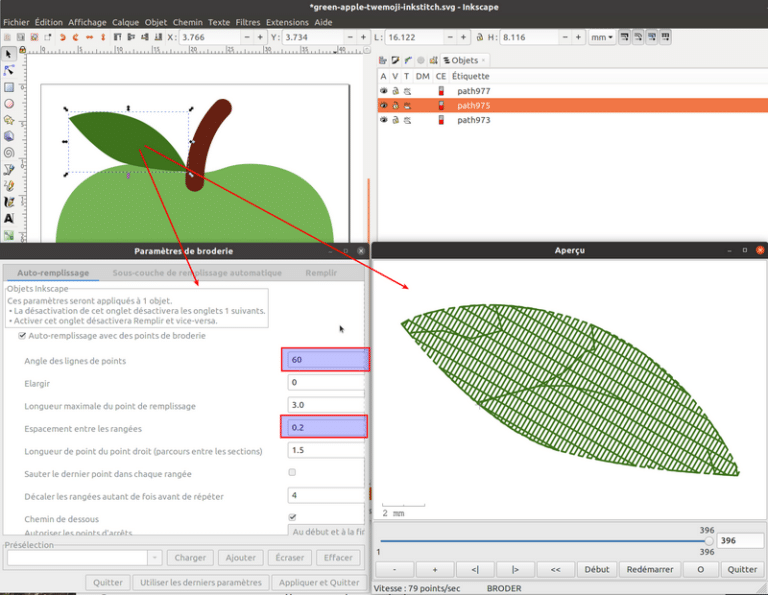The image size is (768, 595).
Task: Open the mm units dropdown
Action: 602,37
